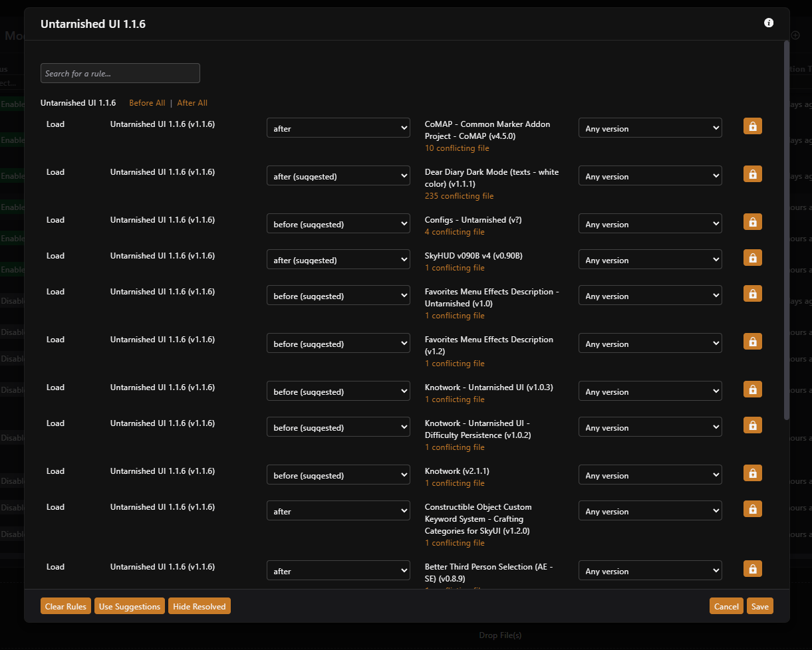This screenshot has width=812, height=650.
Task: Click the dialog's vertical scrollbar
Action: click(787, 231)
